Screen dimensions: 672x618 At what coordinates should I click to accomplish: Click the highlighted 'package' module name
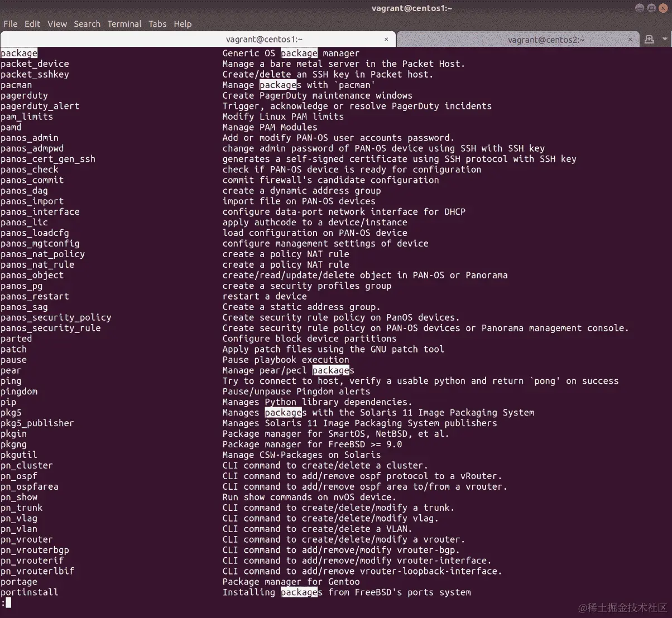pyautogui.click(x=19, y=53)
